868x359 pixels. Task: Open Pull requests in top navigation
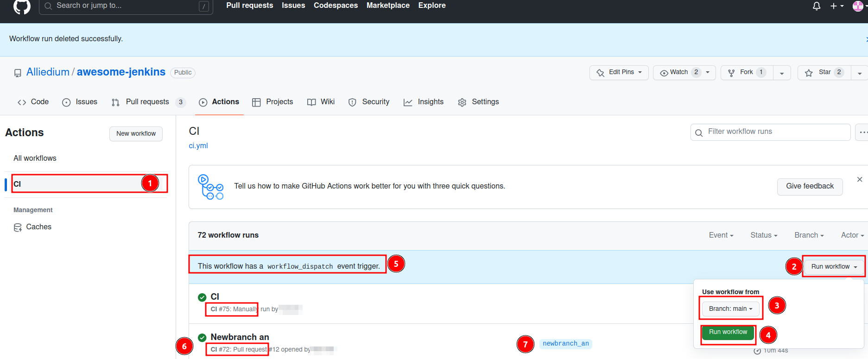(x=250, y=6)
